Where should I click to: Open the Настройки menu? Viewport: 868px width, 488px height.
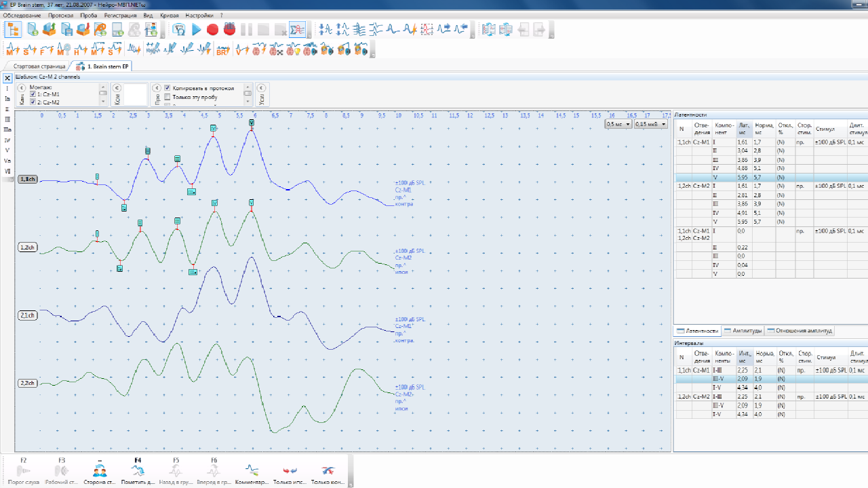tap(199, 15)
